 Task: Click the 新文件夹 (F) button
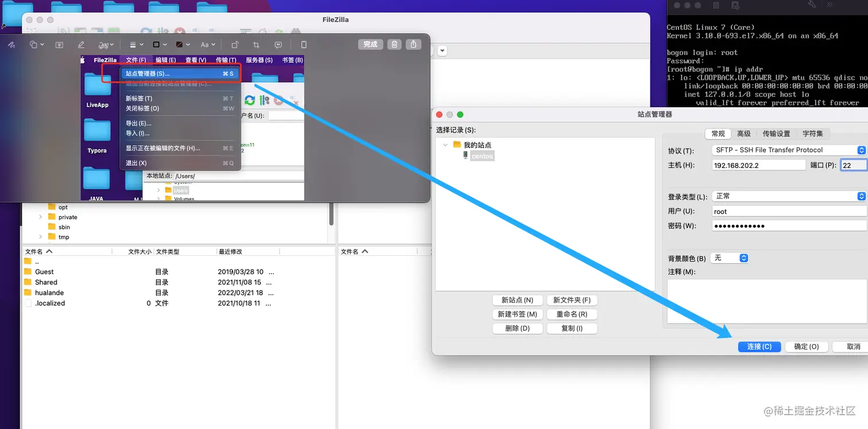[x=572, y=300]
